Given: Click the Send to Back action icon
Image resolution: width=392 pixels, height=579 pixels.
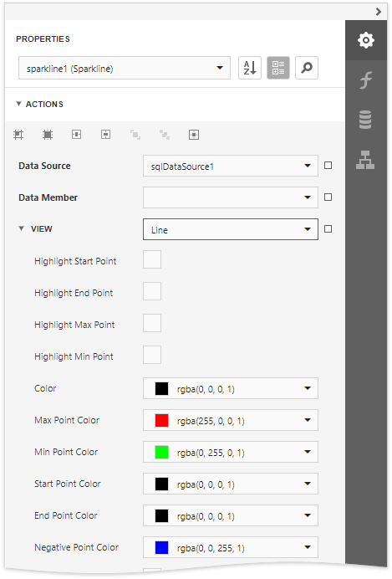Looking at the screenshot, I should pos(165,135).
